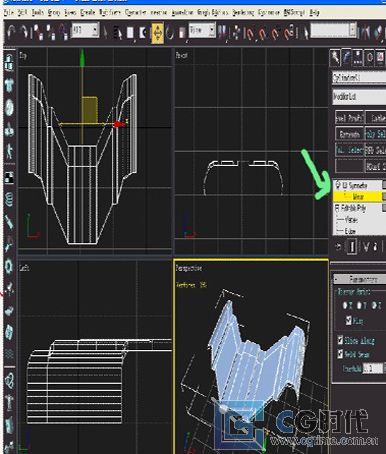The width and height of the screenshot is (386, 454).
Task: Toggle the Flip checkbox
Action: pyautogui.click(x=349, y=321)
